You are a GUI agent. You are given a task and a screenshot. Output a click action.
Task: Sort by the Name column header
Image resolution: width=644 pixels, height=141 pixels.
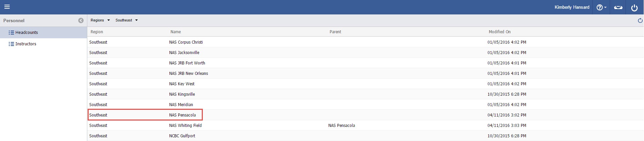point(176,32)
